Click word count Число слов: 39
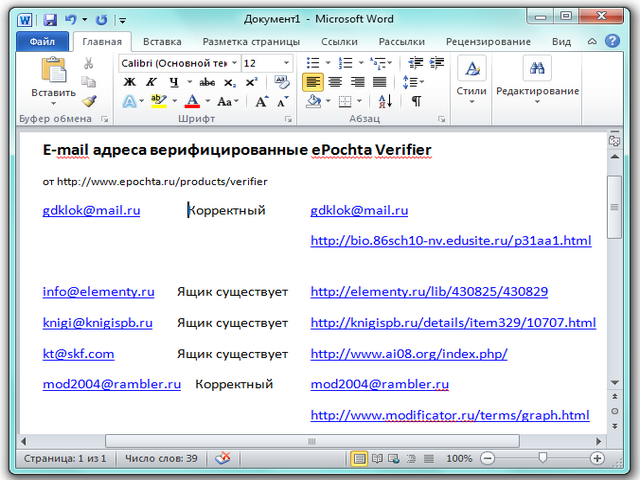This screenshot has height=480, width=640. coord(161,458)
